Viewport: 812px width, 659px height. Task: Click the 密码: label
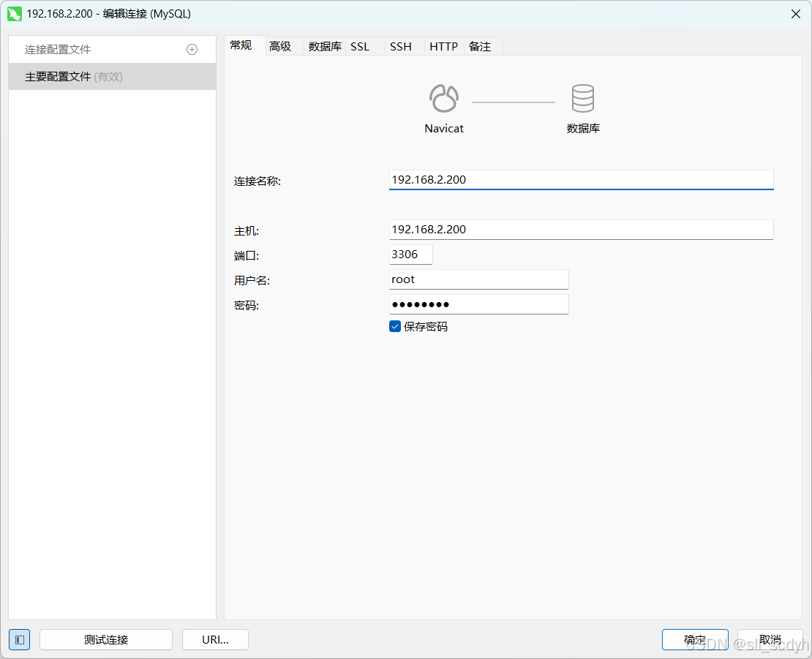click(247, 306)
